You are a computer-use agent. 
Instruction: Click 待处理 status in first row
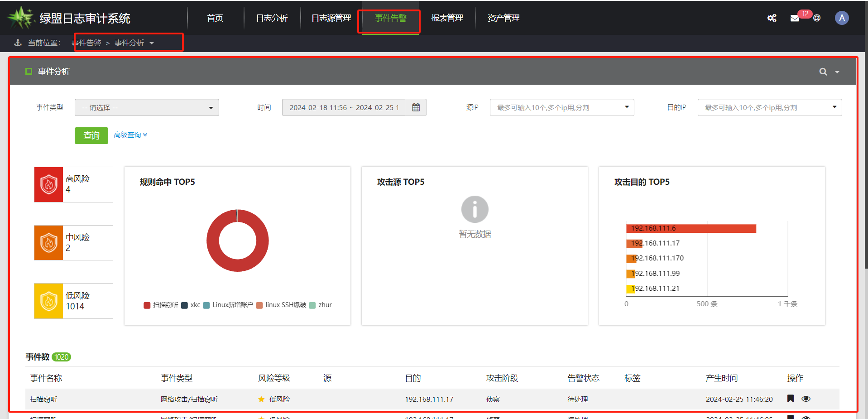point(578,400)
